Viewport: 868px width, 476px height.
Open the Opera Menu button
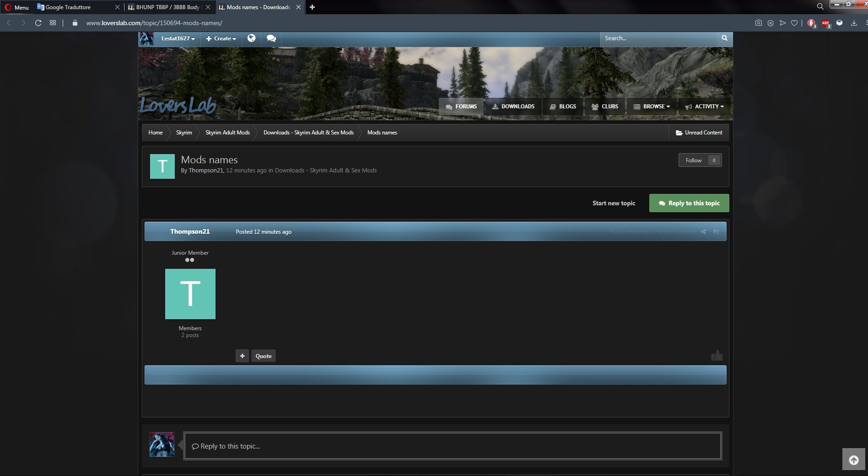pyautogui.click(x=16, y=7)
